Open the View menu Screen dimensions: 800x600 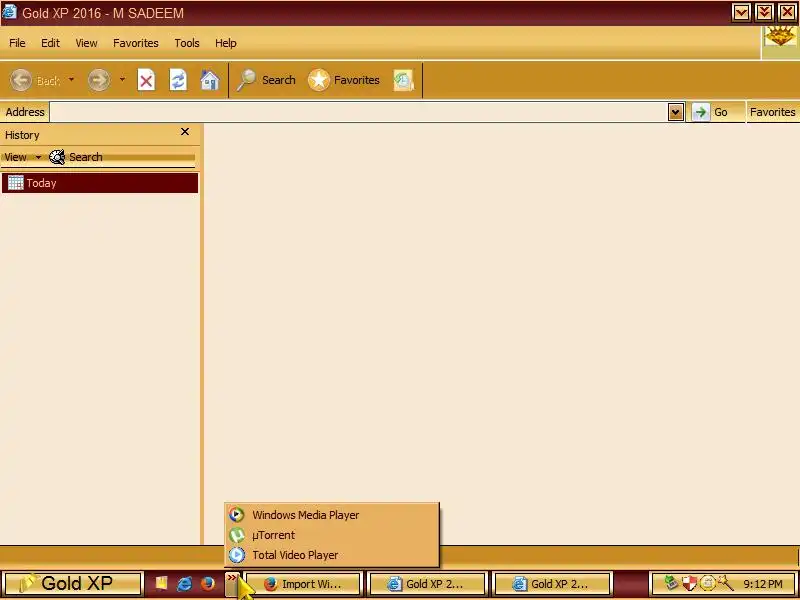tap(86, 43)
